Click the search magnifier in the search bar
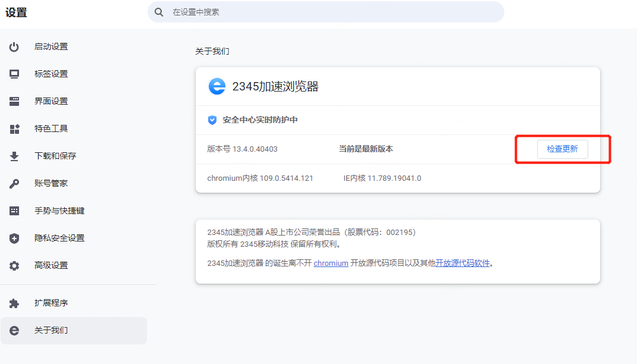This screenshot has width=637, height=364. coord(158,12)
